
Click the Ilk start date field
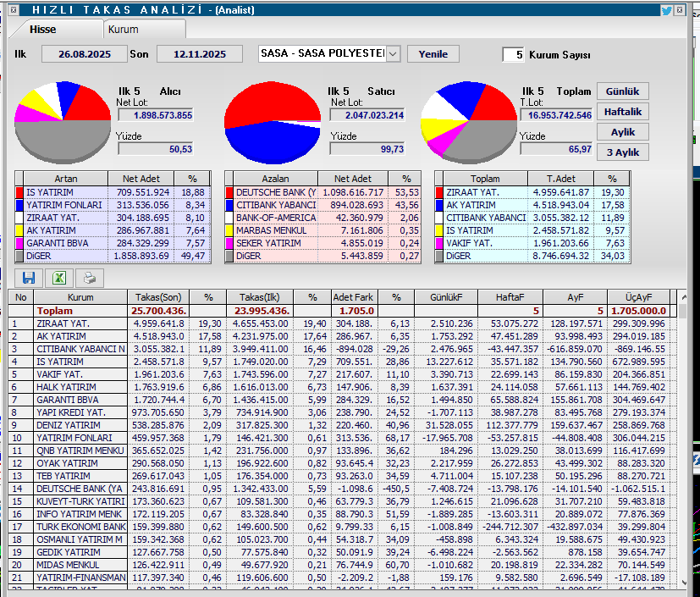click(84, 54)
